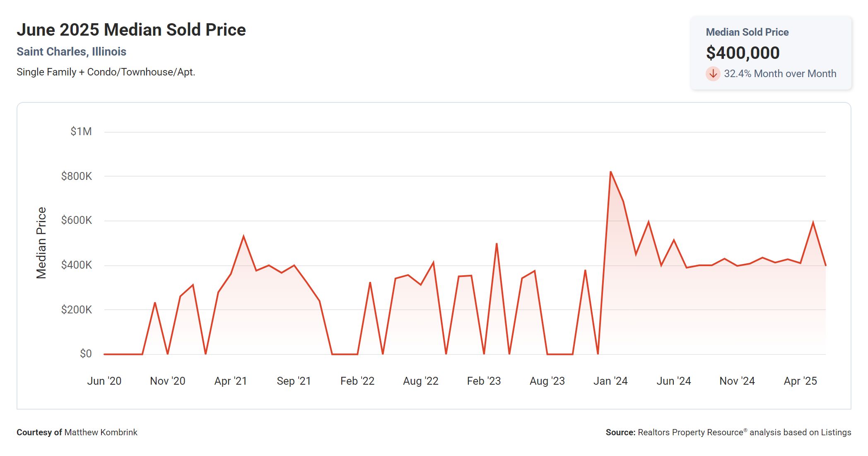Click the Jun '20 x-axis label
868x456 pixels.
[104, 381]
